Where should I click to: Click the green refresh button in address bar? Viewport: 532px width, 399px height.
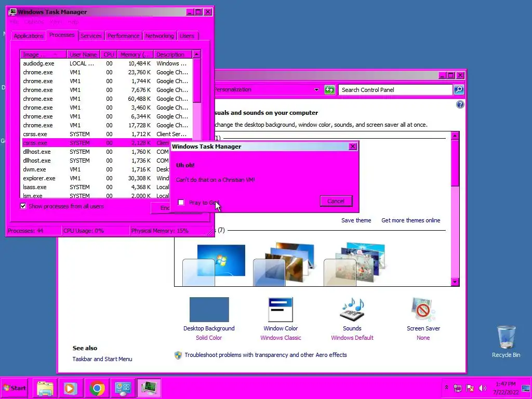(x=329, y=89)
